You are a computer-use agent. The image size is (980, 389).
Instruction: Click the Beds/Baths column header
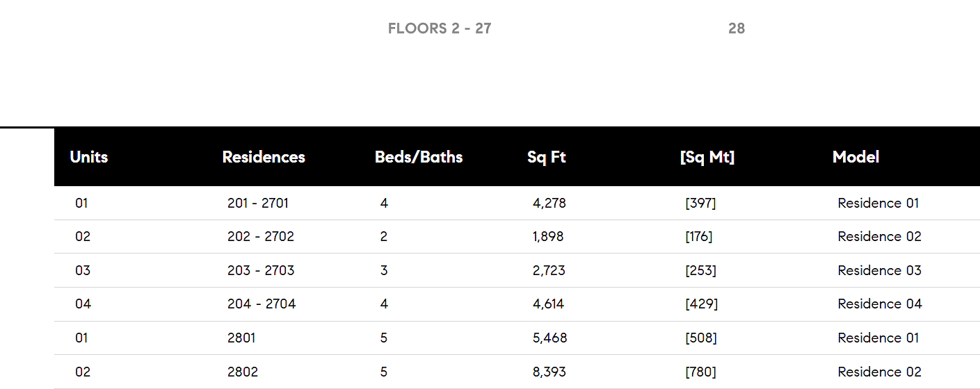click(x=419, y=157)
